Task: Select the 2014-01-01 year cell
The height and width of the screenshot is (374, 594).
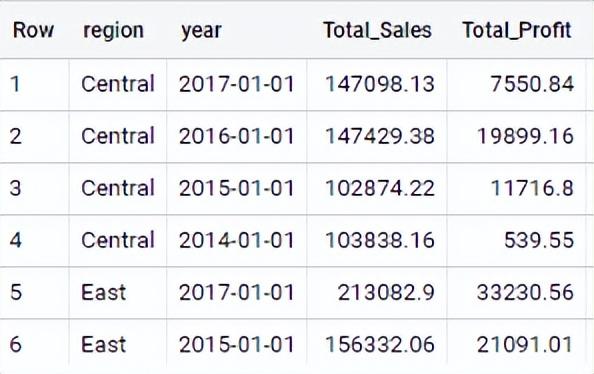Action: point(236,240)
